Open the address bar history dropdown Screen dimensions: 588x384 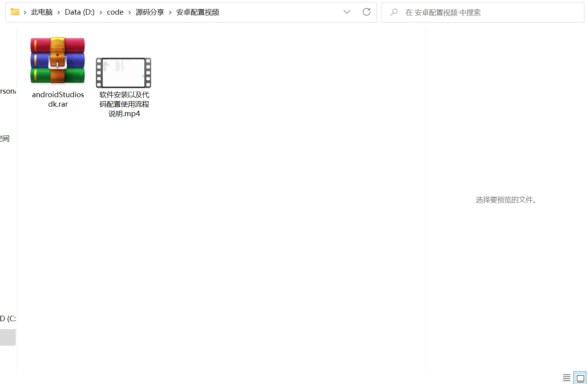[x=346, y=12]
